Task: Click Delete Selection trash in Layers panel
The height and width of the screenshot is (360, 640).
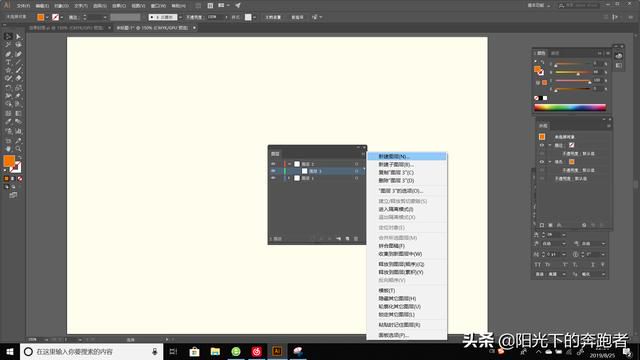Action: point(356,239)
